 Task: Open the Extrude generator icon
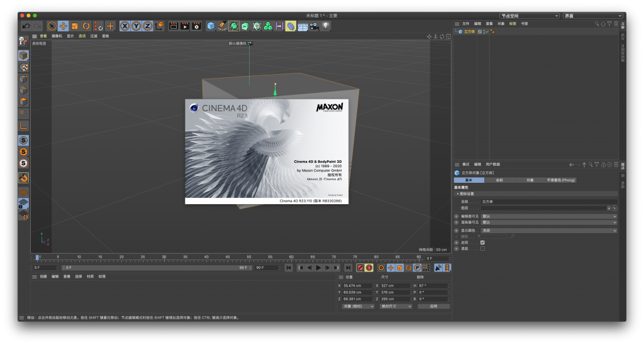tap(245, 26)
